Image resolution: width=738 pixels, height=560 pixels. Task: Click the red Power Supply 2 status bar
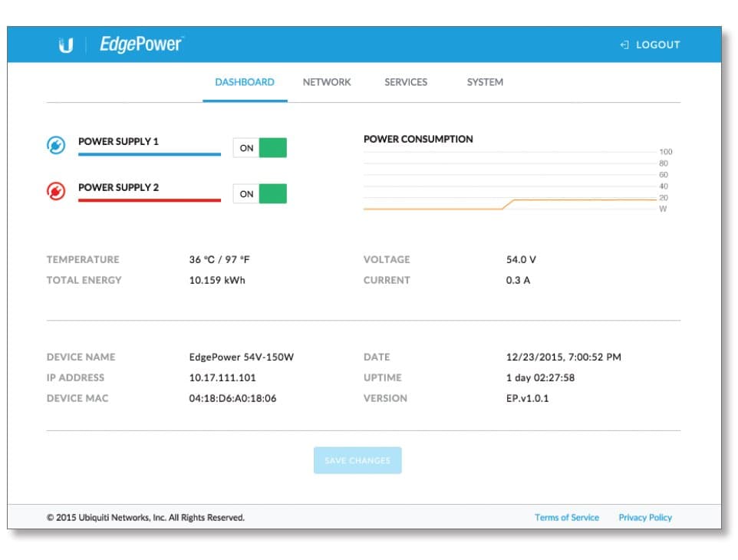click(x=150, y=199)
